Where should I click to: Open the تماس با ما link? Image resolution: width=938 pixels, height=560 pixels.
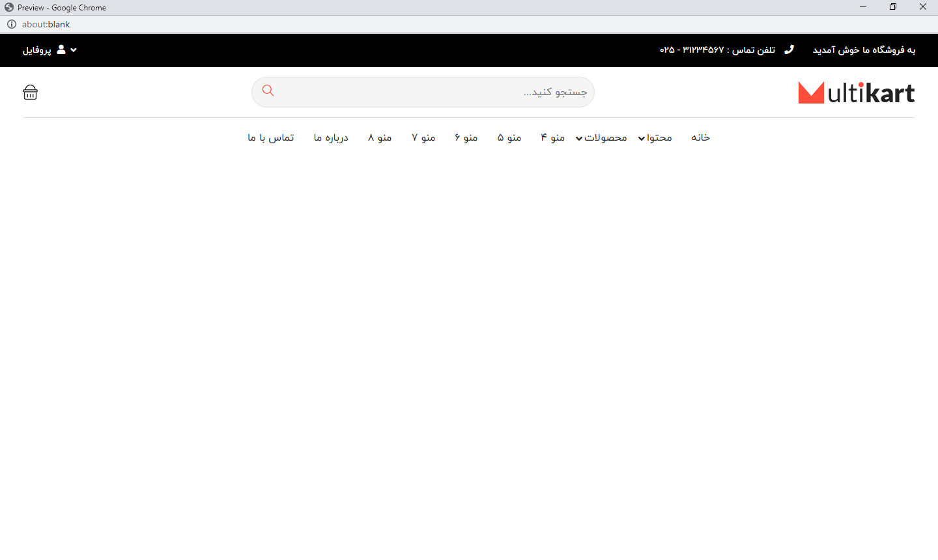[271, 137]
